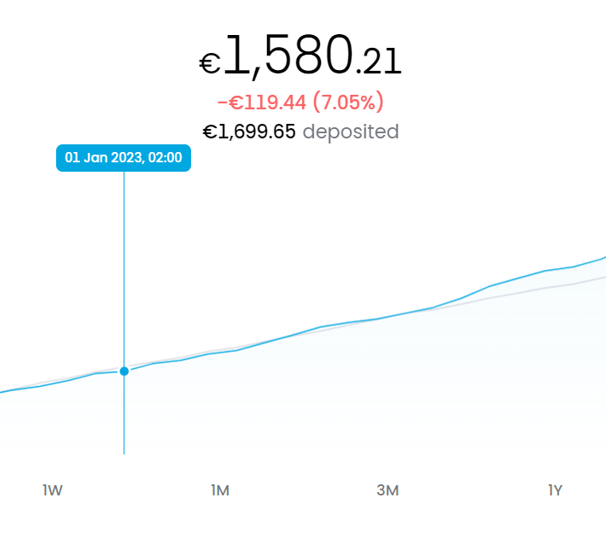Click the gray word deposited
The image size is (606, 533).
pos(351,133)
